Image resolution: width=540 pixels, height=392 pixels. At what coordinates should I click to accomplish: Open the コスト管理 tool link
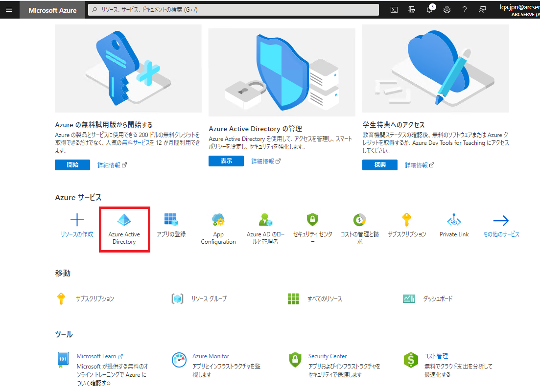[436, 356]
